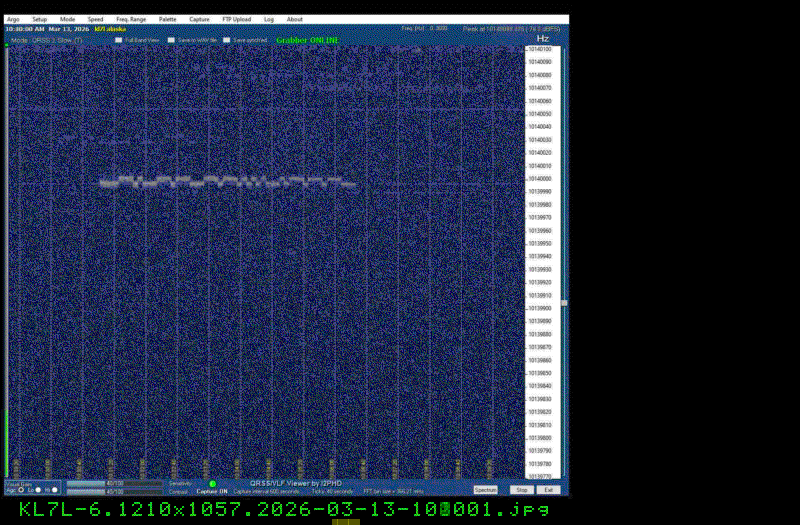Enable the Full Band View checkbox
This screenshot has height=525, width=800.
point(117,40)
